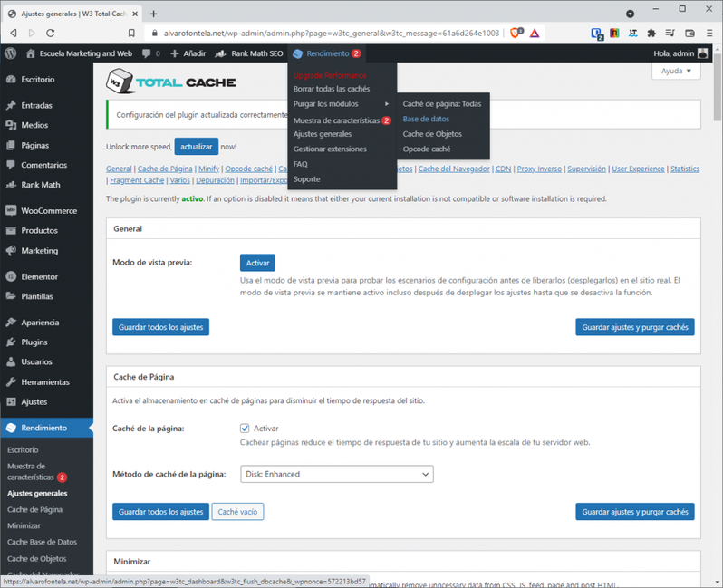Image resolution: width=723 pixels, height=588 pixels.
Task: Click Guardar todos los ajustes in General section
Action: click(160, 327)
